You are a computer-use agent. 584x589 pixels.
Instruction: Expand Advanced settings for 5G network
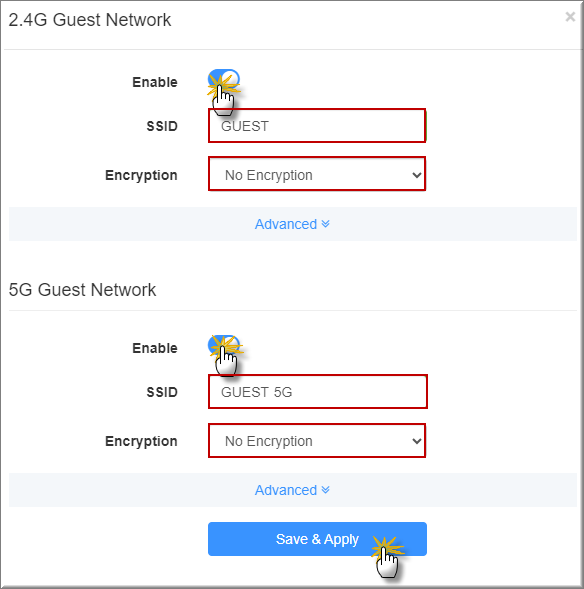tap(292, 490)
